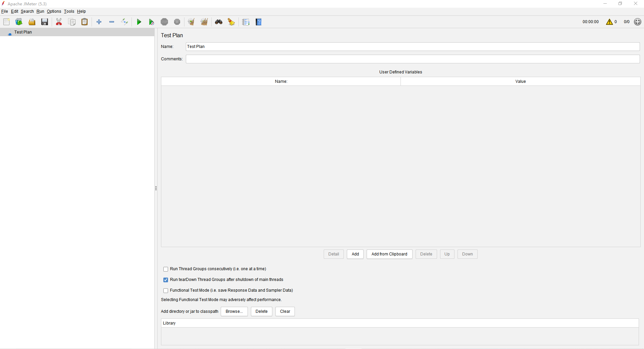The width and height of the screenshot is (644, 349).
Task: Open the Run menu
Action: [40, 11]
